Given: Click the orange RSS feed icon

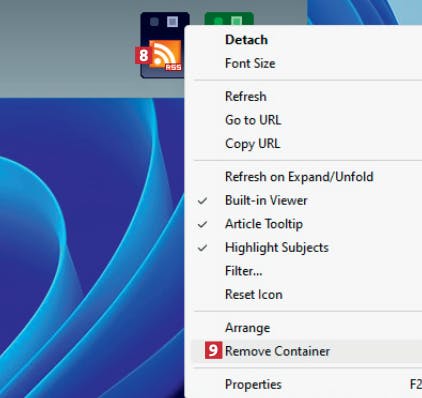Looking at the screenshot, I should [166, 55].
